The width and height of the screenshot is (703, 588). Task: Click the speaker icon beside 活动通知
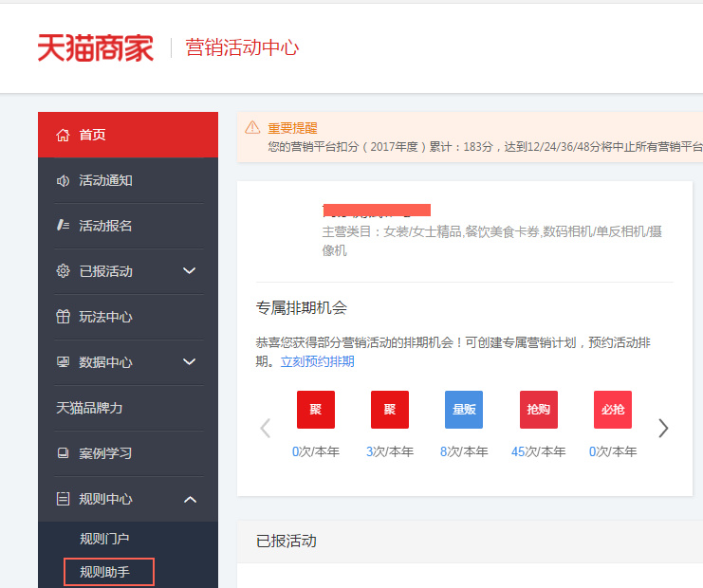coord(63,180)
